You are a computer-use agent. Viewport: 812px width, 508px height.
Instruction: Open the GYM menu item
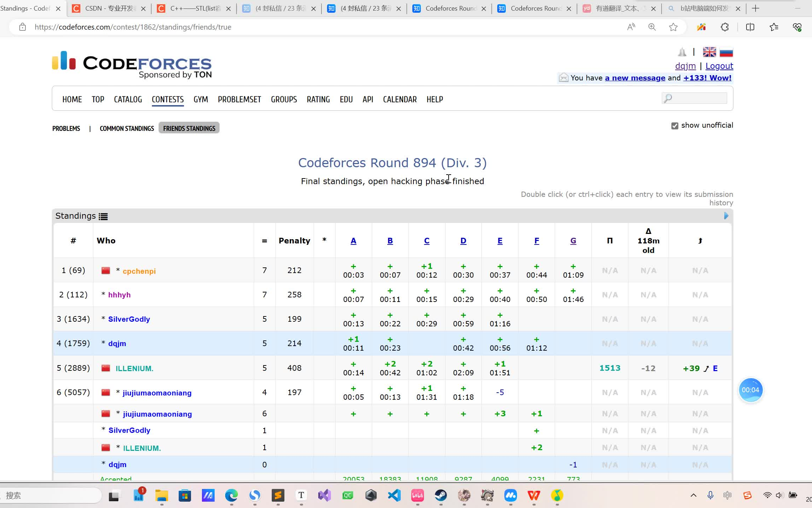[x=201, y=99]
